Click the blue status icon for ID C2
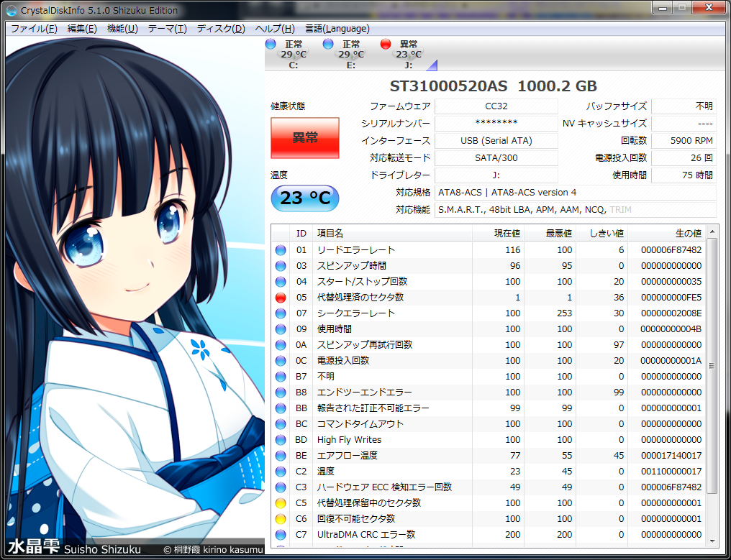Viewport: 731px width, 560px height. point(281,472)
